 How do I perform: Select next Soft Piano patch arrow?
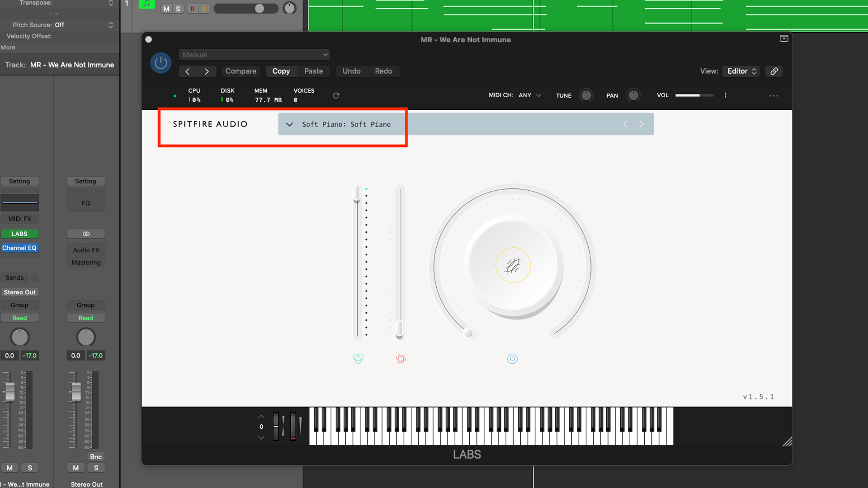point(642,124)
